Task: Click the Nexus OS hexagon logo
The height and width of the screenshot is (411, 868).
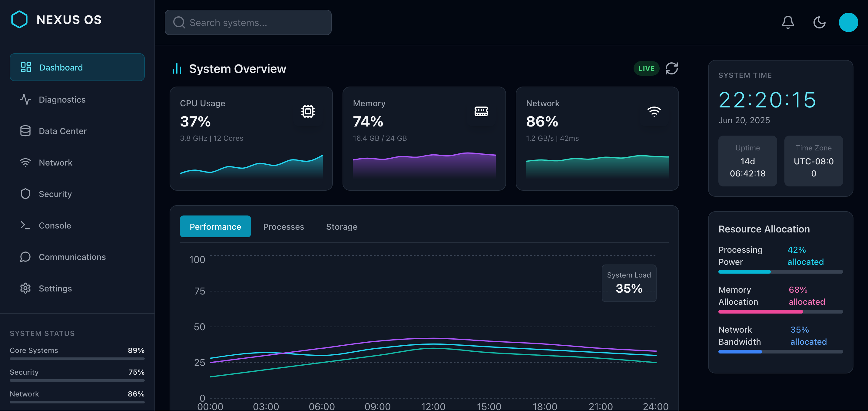Action: tap(19, 20)
